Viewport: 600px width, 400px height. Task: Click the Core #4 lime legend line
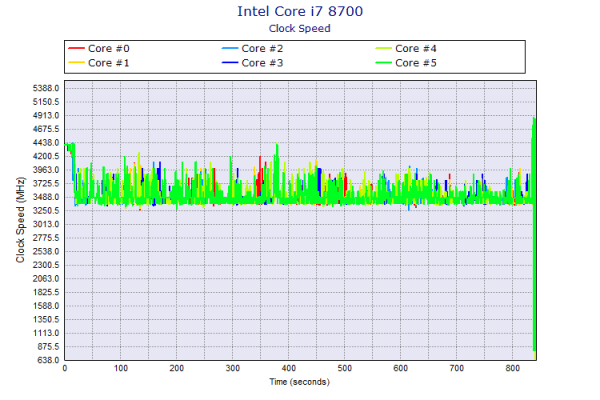point(383,48)
